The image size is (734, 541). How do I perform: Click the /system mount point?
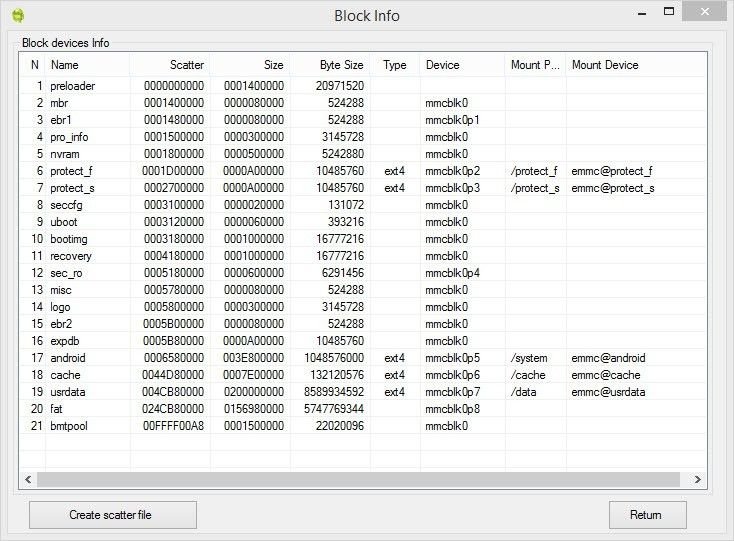[529, 358]
